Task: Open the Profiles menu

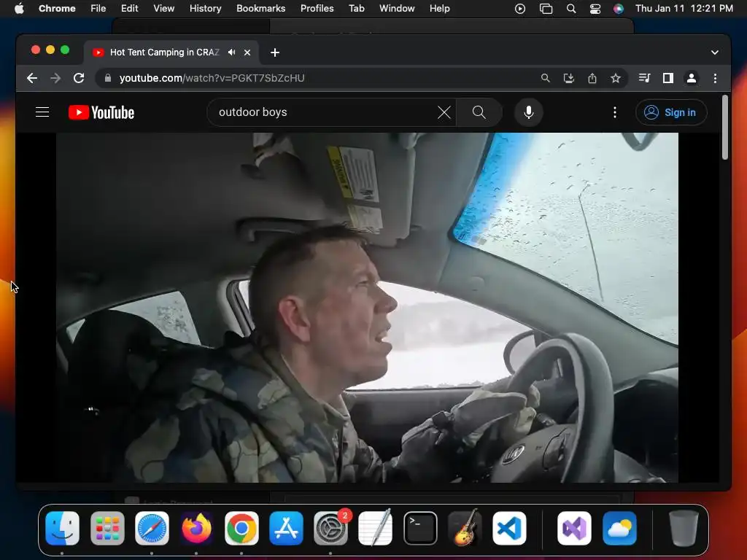Action: 317,9
